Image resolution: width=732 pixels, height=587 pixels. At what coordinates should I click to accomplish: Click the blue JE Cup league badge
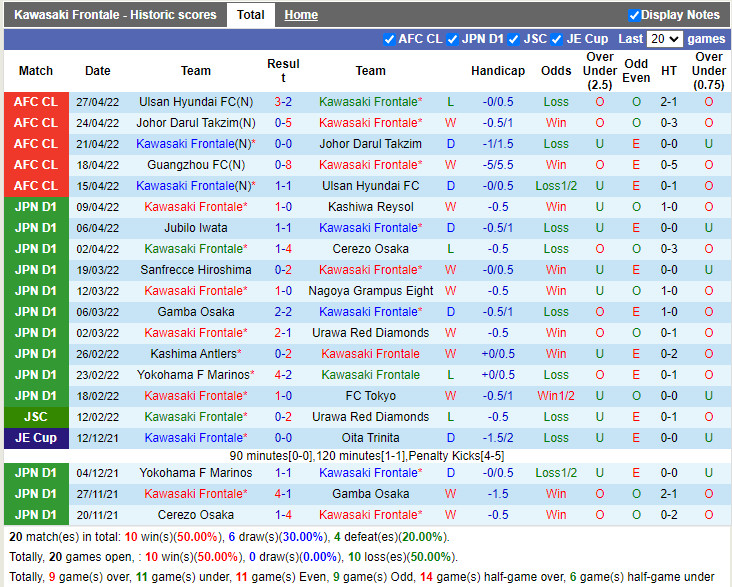(36, 438)
